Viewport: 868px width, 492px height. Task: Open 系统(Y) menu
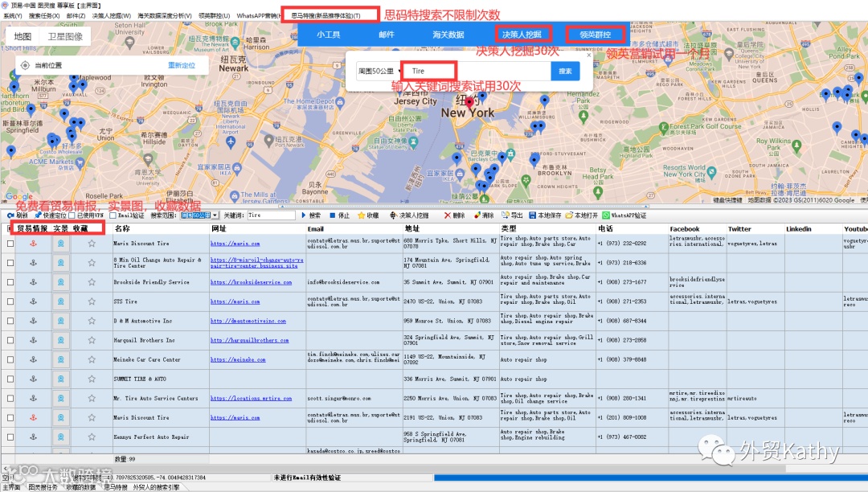click(x=12, y=15)
